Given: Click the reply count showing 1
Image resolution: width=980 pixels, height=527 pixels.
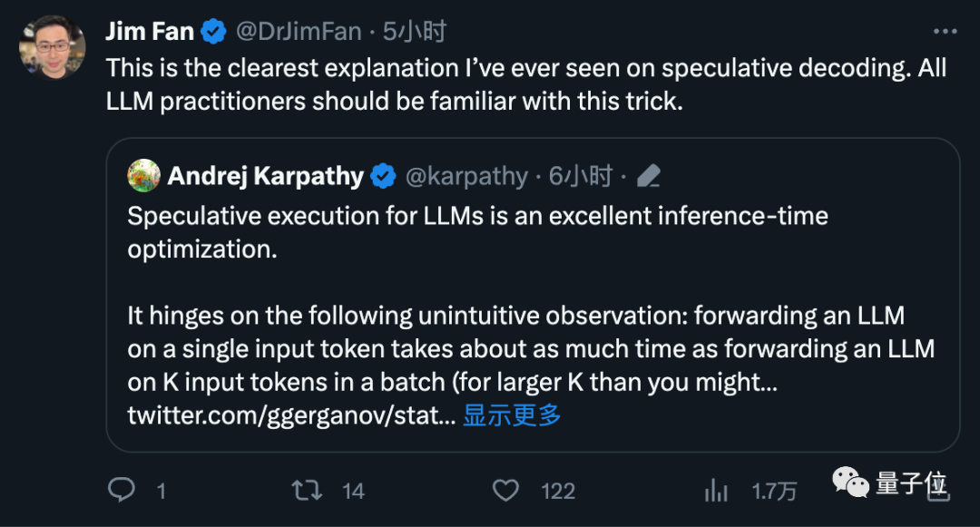Looking at the screenshot, I should tap(160, 491).
